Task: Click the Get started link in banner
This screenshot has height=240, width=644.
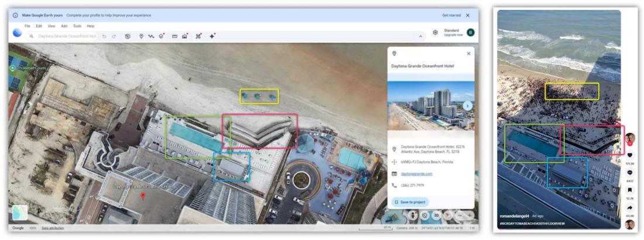Action: [450, 15]
